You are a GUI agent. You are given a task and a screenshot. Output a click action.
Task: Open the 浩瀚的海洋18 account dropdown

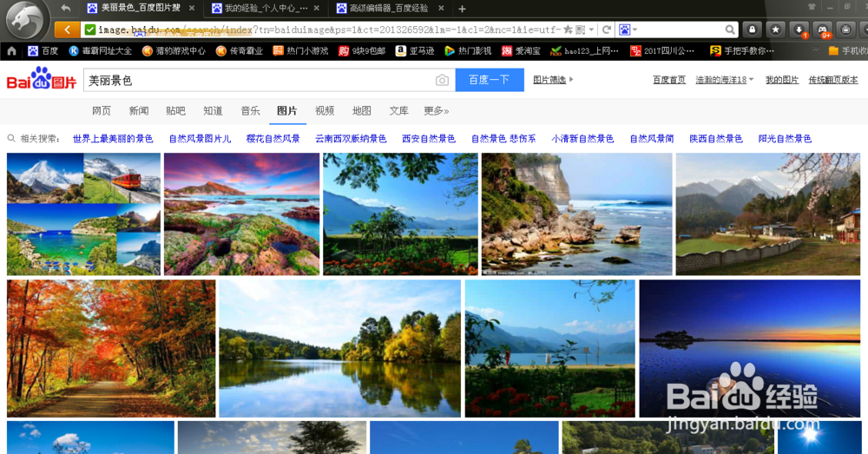click(724, 80)
